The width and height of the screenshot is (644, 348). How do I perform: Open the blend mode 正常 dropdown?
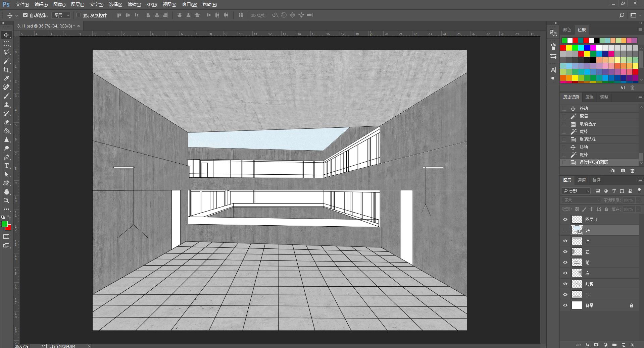(x=581, y=200)
